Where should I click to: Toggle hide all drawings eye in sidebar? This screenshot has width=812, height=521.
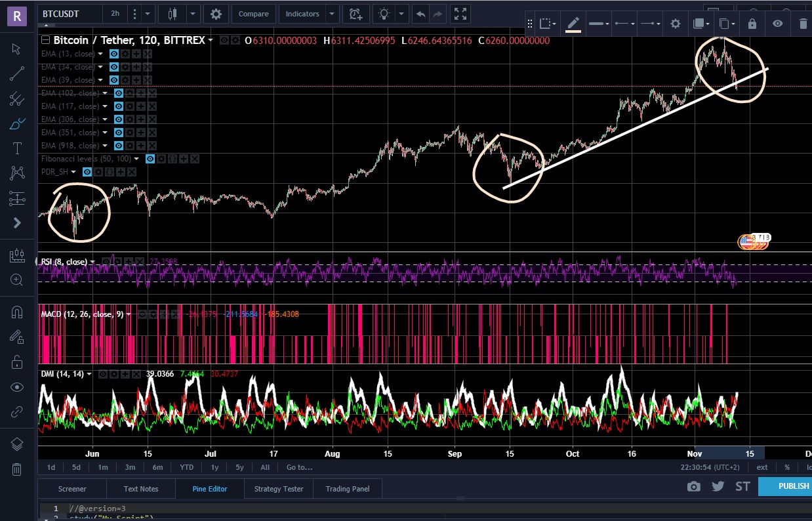click(x=17, y=387)
